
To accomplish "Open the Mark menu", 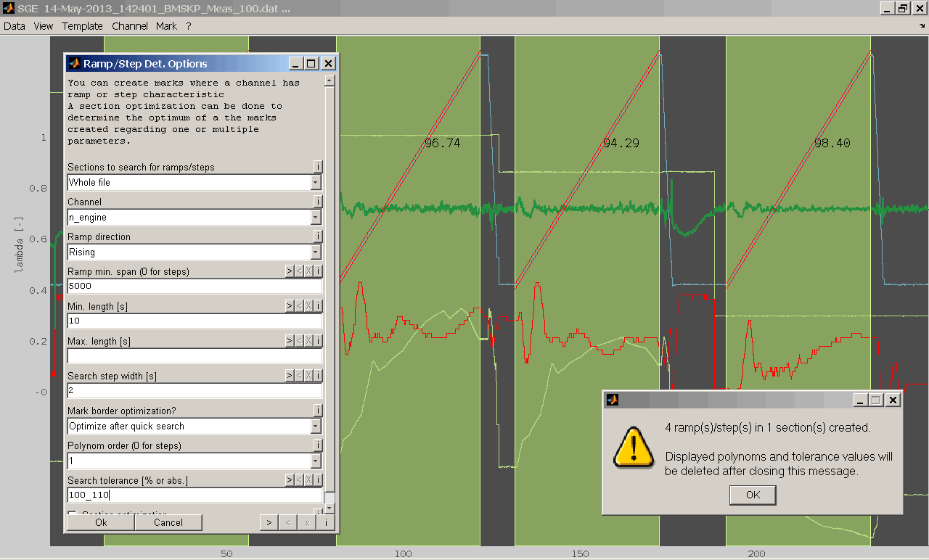I will click(x=166, y=26).
